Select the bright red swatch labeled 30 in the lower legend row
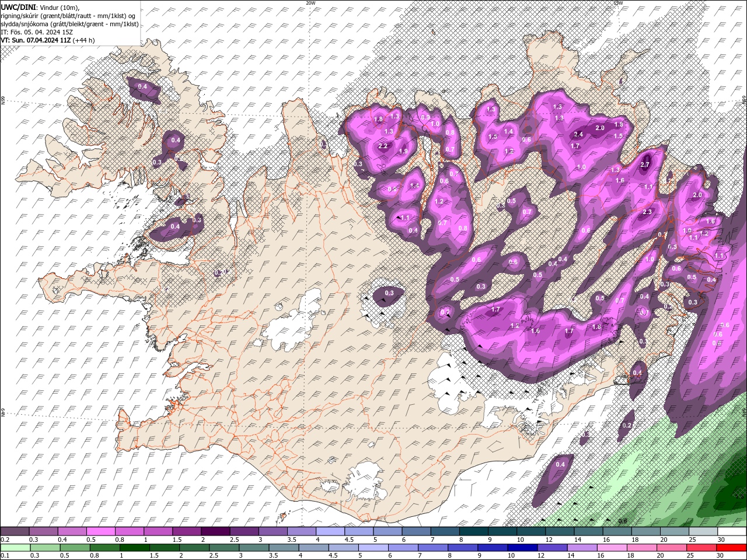 click(731, 548)
